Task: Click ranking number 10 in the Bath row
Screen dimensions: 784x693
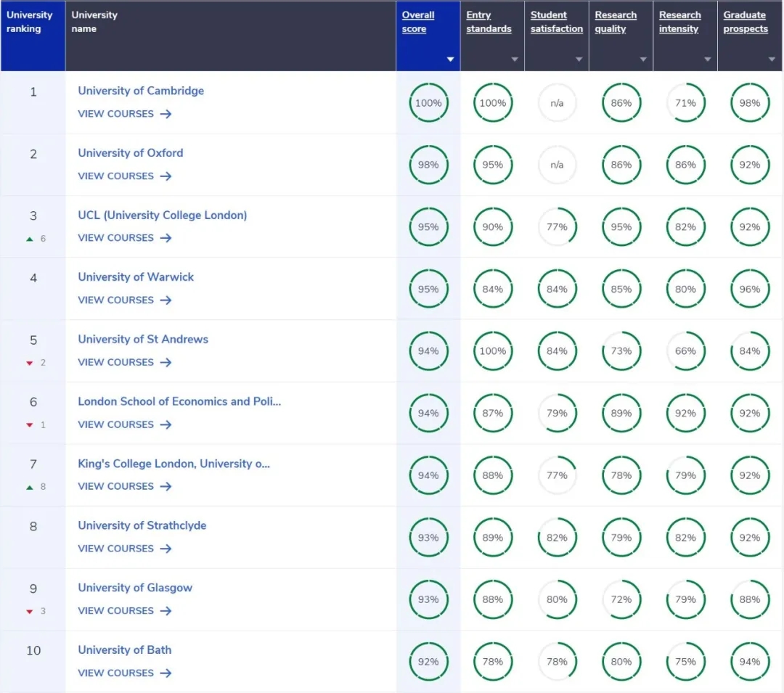Action: (x=33, y=650)
